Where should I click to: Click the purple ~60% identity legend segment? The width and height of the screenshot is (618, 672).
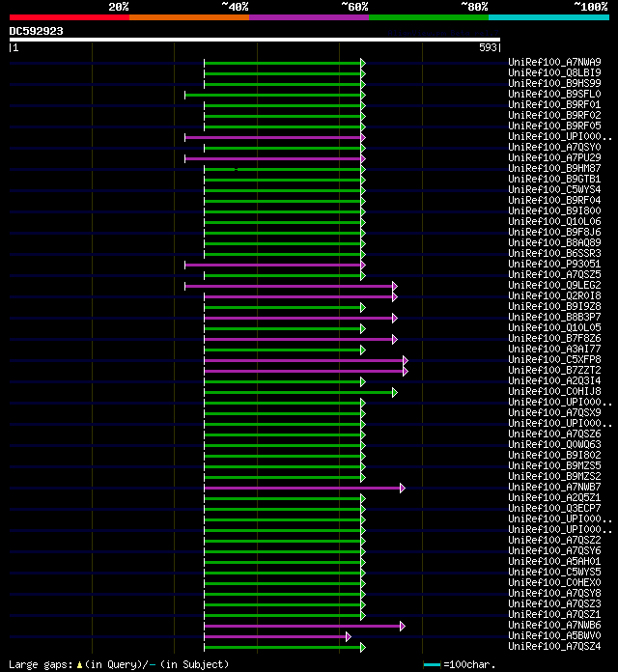pos(309,17)
